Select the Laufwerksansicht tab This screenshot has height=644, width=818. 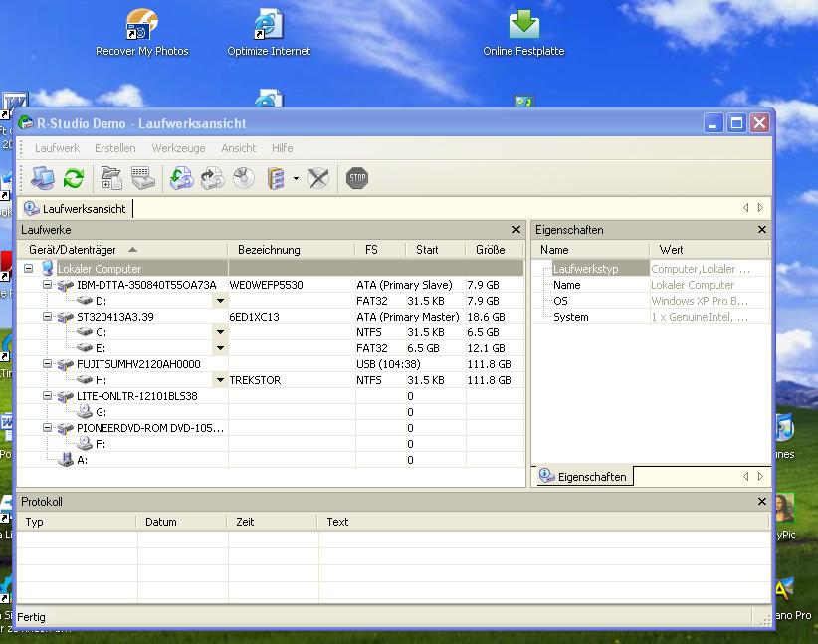[x=76, y=209]
